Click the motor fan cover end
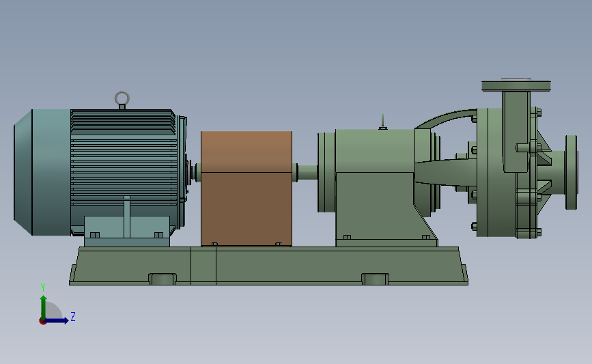This screenshot has width=592, height=364. (x=42, y=173)
